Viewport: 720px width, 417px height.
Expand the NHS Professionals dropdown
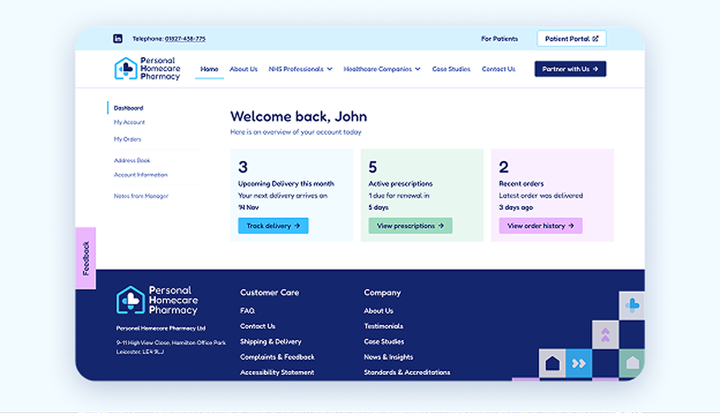[300, 69]
